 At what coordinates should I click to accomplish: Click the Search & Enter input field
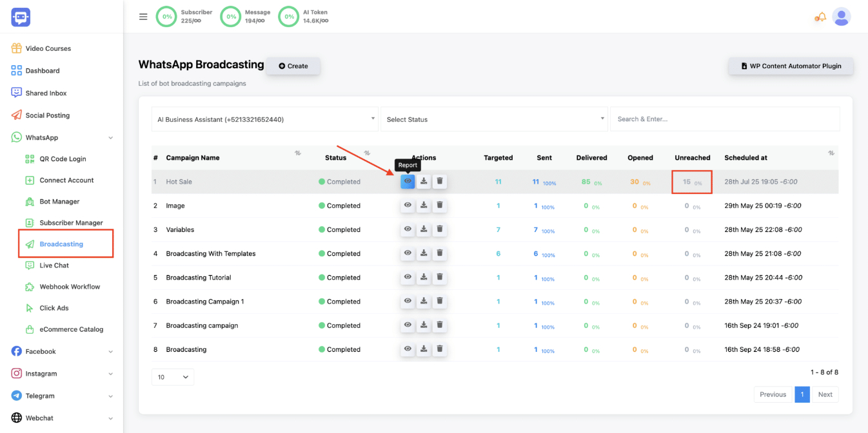pyautogui.click(x=724, y=119)
